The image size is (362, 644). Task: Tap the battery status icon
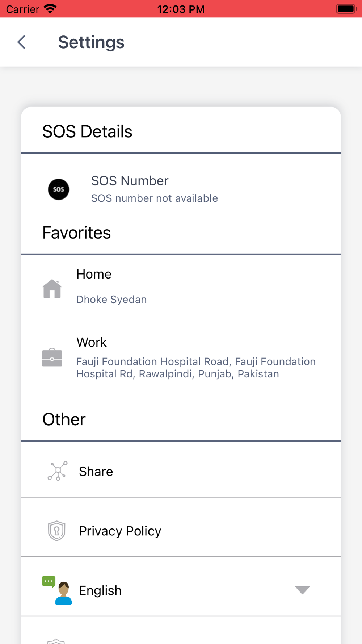click(346, 9)
